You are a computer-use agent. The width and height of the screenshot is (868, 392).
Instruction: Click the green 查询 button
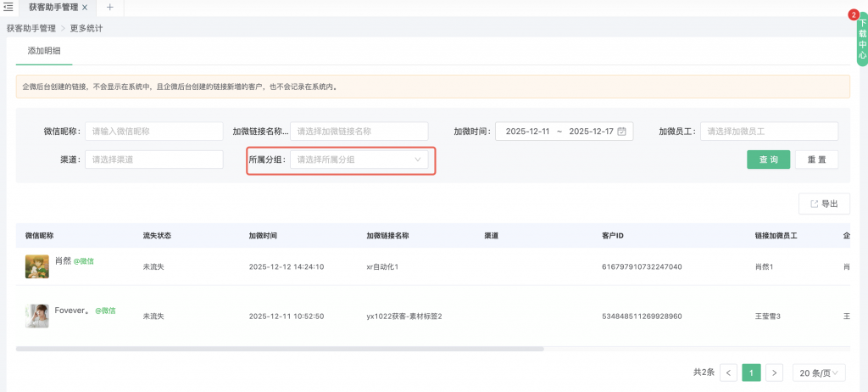point(768,160)
